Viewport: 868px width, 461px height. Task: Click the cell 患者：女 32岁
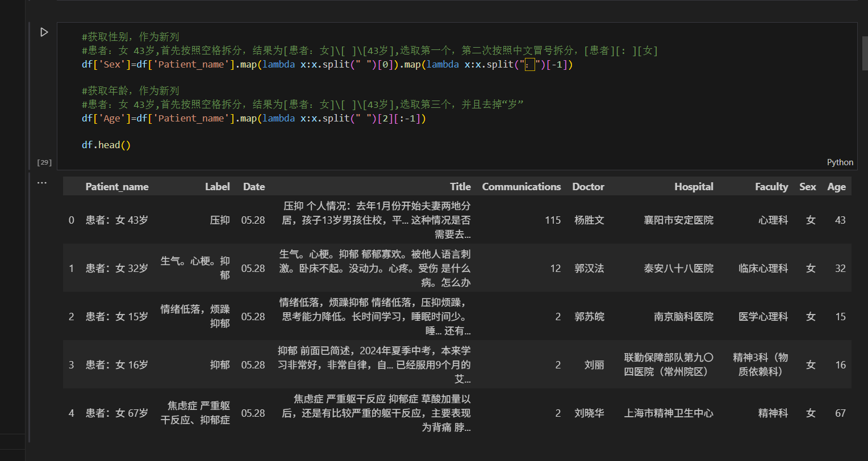tap(117, 268)
